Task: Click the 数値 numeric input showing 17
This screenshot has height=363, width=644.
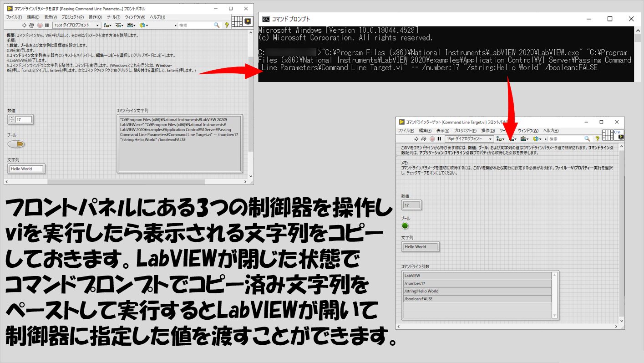Action: [24, 120]
